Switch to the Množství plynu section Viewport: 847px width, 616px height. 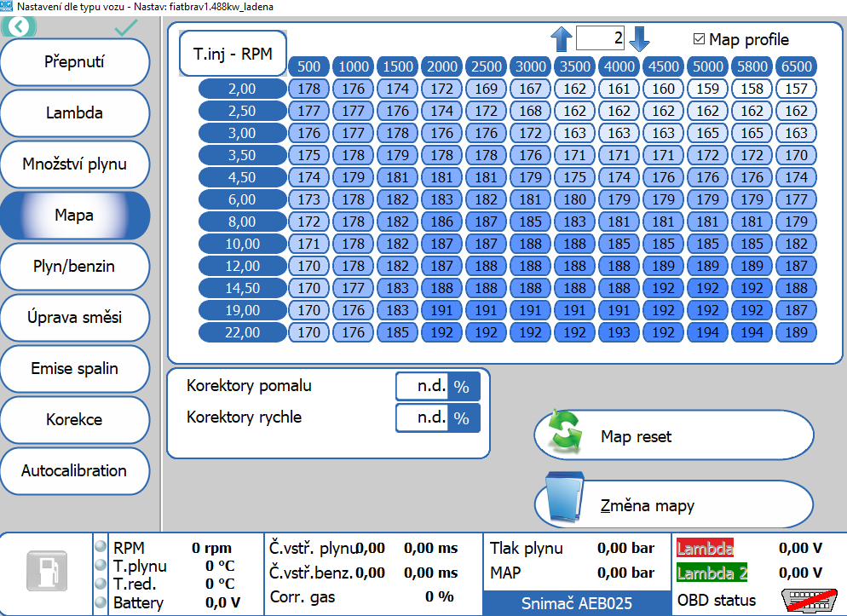point(74,164)
